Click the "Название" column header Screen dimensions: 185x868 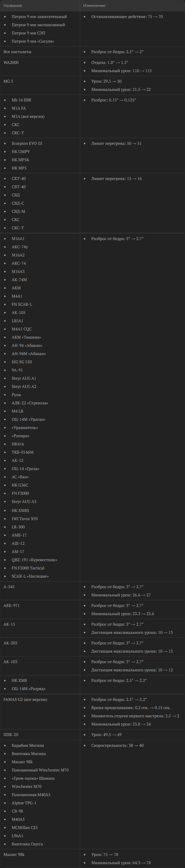point(13,6)
